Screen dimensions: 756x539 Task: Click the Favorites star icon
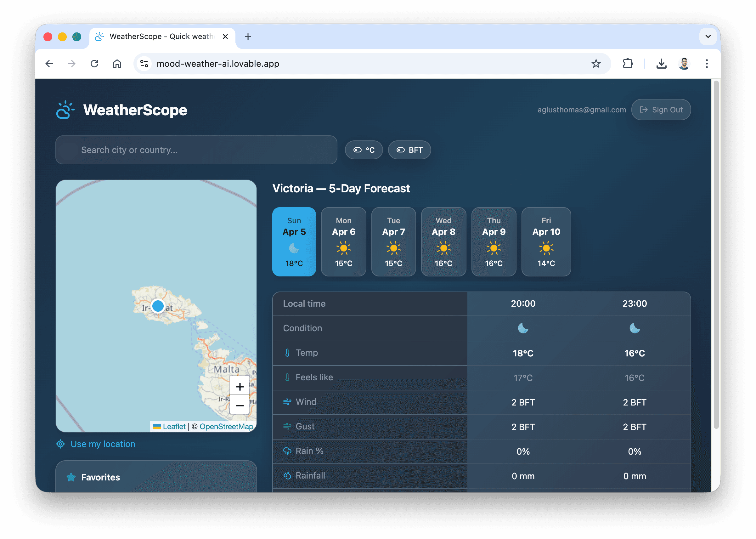[71, 477]
